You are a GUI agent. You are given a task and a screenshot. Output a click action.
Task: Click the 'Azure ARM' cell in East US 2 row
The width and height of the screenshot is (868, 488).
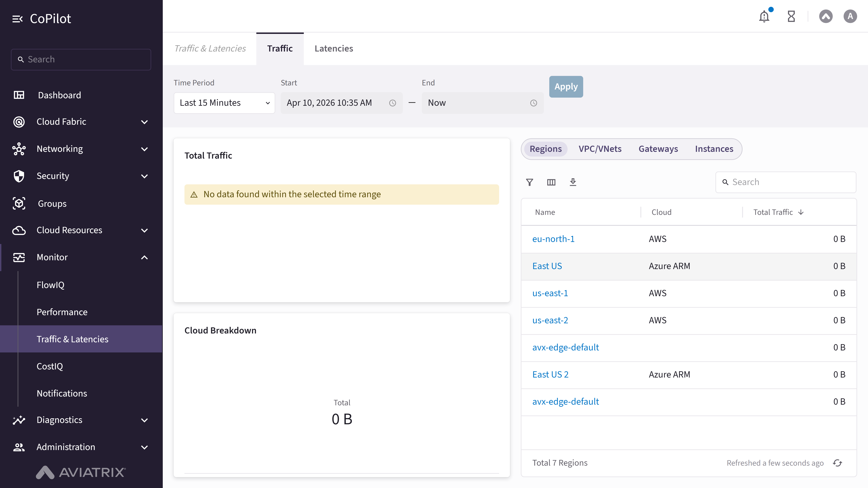[669, 374]
